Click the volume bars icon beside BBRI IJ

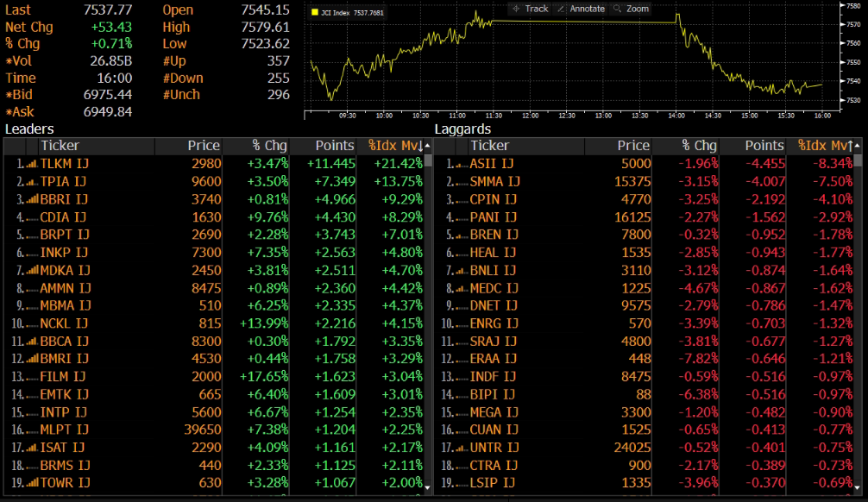click(32, 199)
